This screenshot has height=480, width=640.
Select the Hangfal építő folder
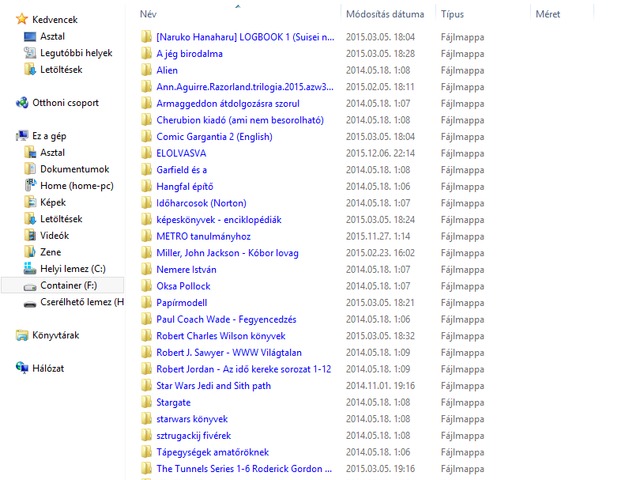[185, 187]
